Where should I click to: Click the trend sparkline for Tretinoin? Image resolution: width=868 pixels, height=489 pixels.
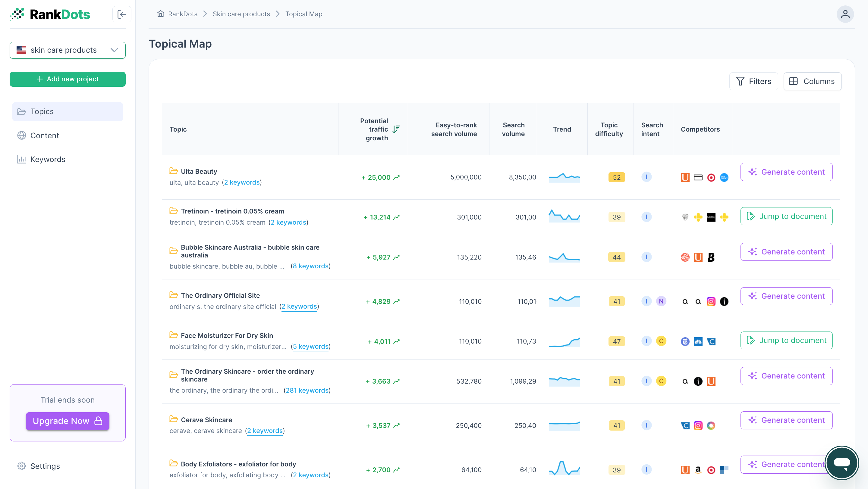[x=564, y=216]
